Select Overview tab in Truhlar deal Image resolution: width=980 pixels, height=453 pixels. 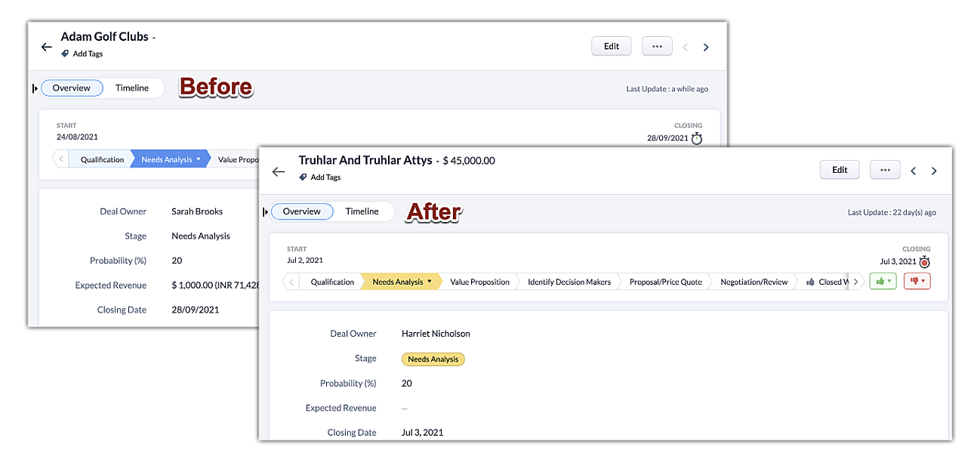(302, 211)
